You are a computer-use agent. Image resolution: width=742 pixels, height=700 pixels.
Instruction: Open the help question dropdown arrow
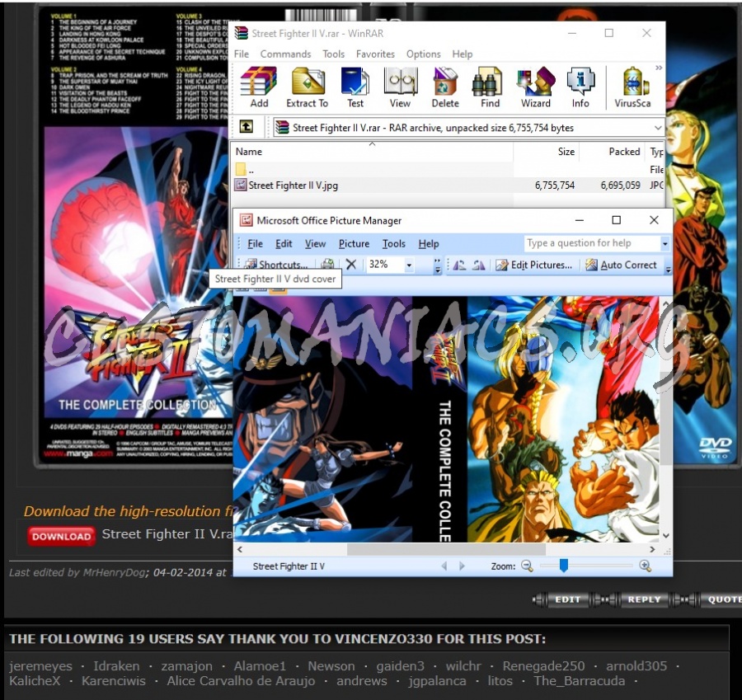665,244
